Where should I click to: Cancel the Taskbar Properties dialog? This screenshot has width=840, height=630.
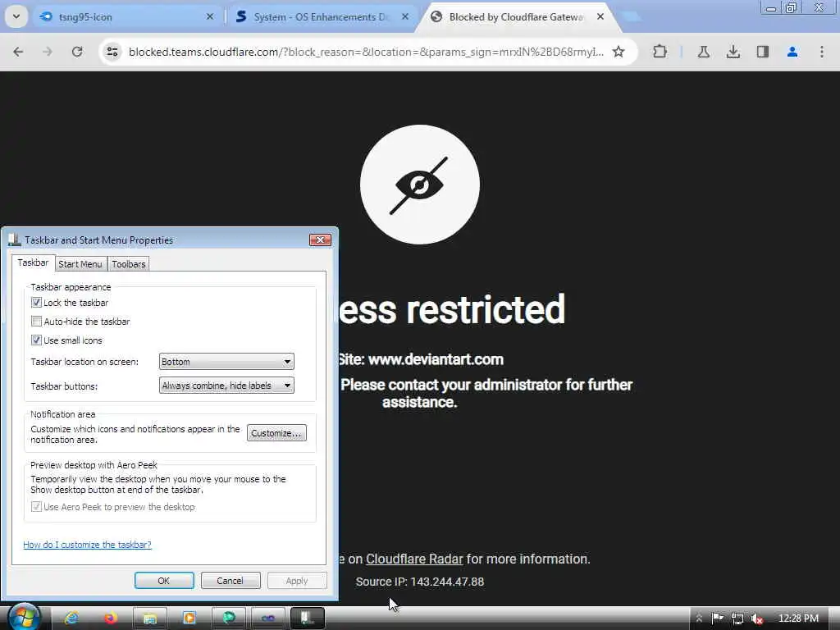point(231,581)
